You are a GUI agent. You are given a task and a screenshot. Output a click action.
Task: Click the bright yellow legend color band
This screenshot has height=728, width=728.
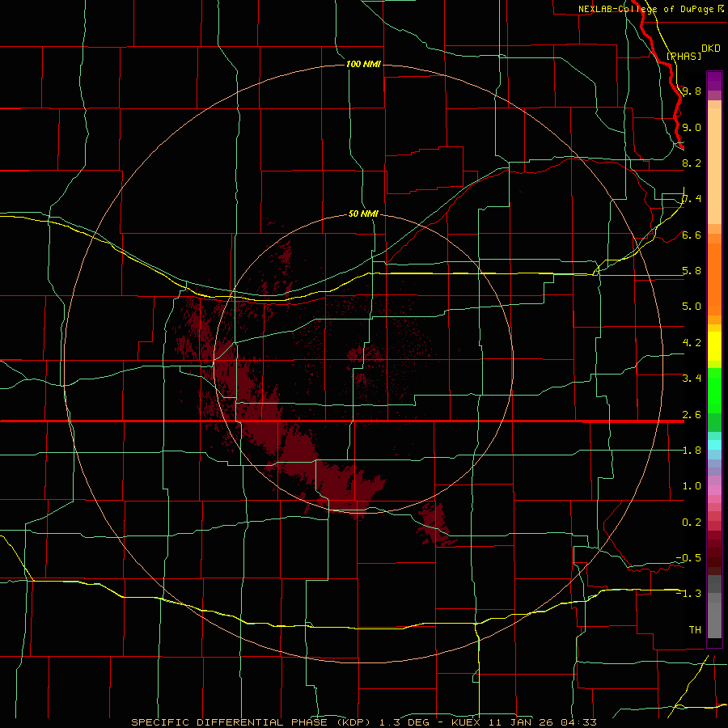tap(714, 346)
